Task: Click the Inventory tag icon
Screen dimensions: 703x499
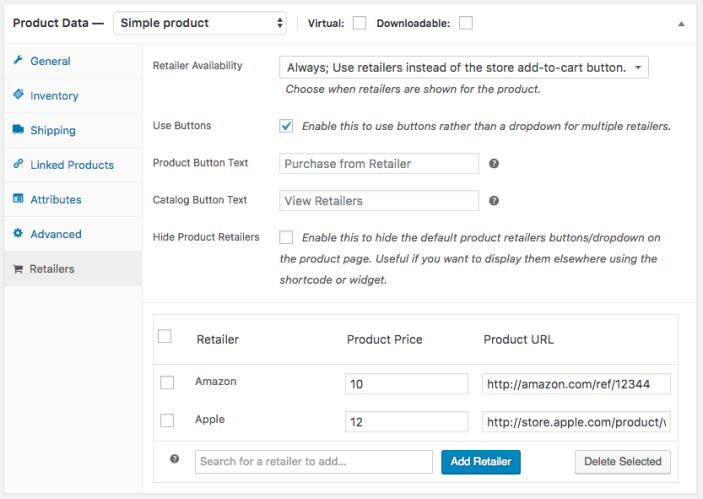Action: pos(18,95)
